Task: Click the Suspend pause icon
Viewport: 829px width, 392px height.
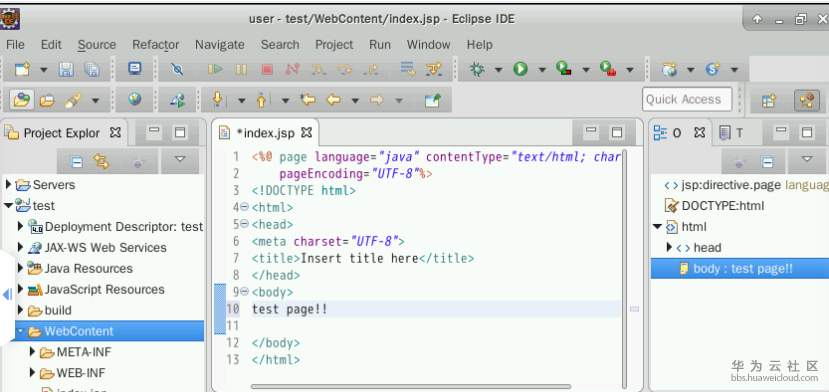Action: pyautogui.click(x=241, y=69)
